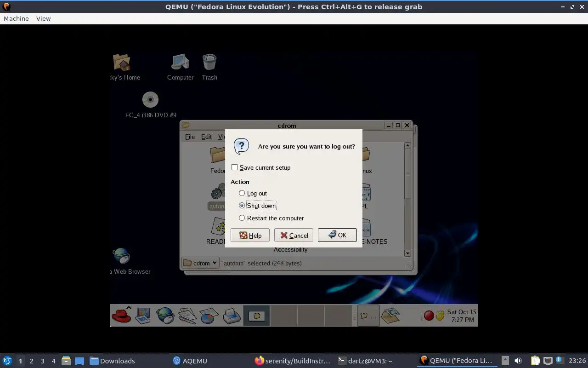Launch the Web Browser globe panel icon

pyautogui.click(x=165, y=316)
